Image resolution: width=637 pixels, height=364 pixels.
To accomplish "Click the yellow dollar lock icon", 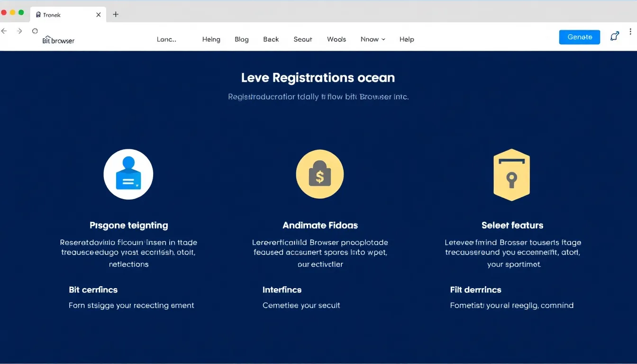I will click(x=320, y=174).
